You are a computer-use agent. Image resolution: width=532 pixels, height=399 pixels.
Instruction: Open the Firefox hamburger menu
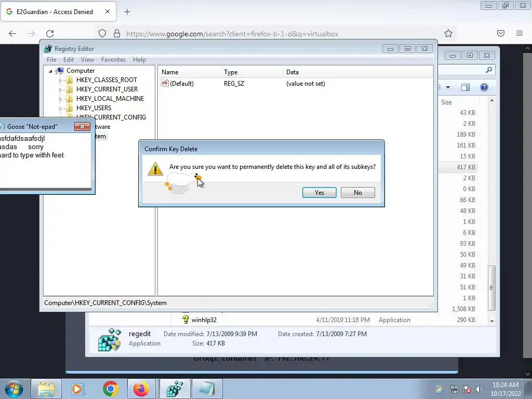520,33
